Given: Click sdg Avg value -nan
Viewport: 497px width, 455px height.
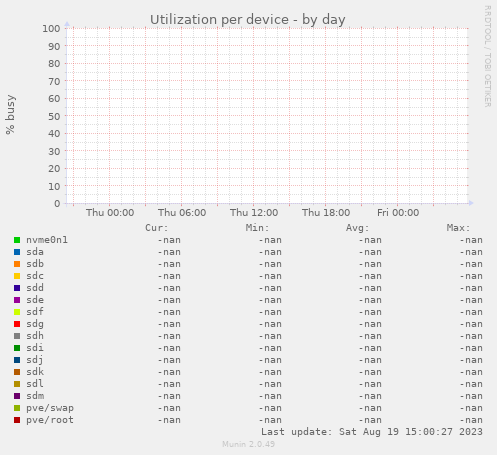Looking at the screenshot, I should tap(370, 324).
